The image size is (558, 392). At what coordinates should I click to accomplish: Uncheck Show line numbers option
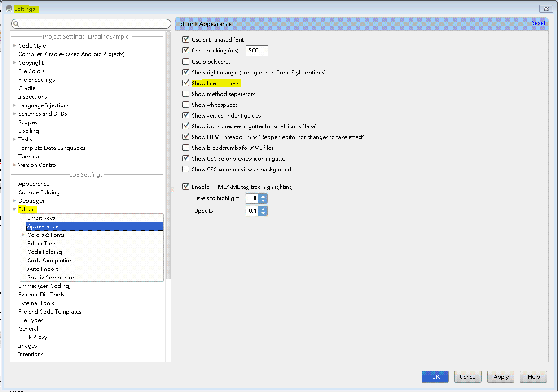tap(186, 83)
